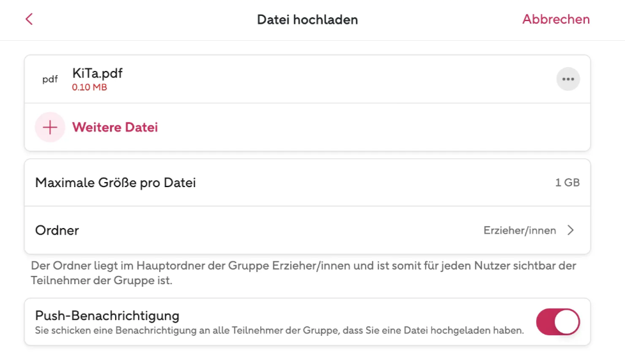Click the Datei hochladen title
Viewport: 625px width, 364px height.
[x=307, y=20]
